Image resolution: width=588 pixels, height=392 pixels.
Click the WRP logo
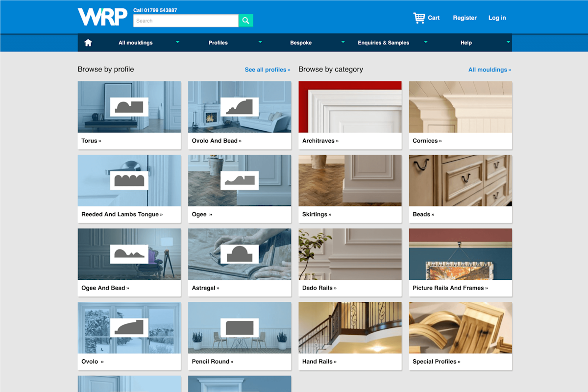pyautogui.click(x=102, y=17)
